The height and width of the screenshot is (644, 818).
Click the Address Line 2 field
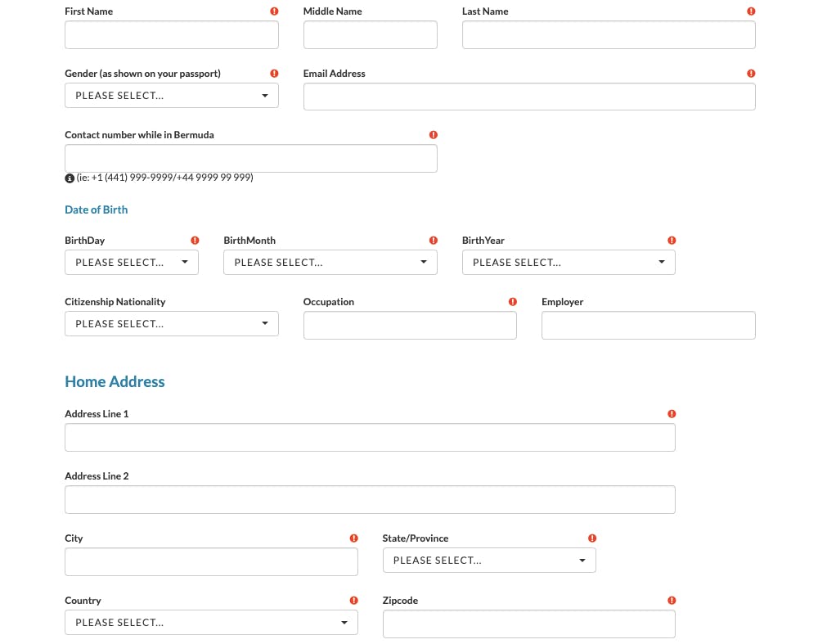click(x=370, y=499)
